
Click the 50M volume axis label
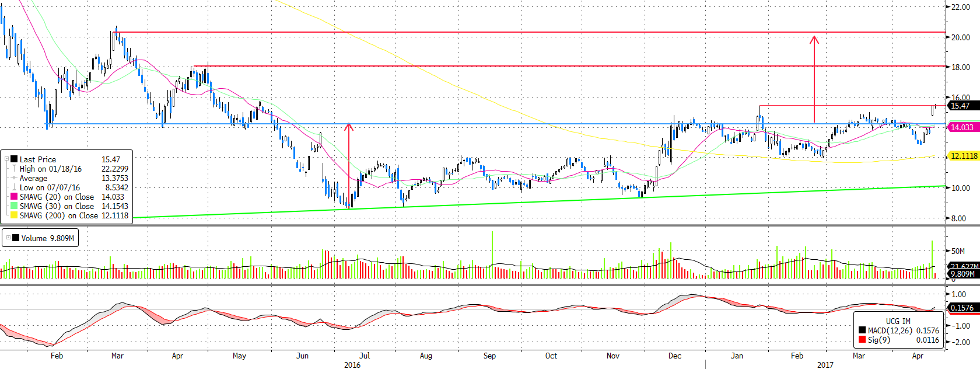[x=958, y=251]
